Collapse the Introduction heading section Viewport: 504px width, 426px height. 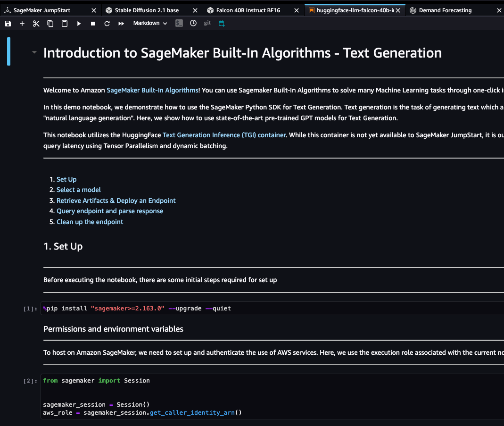34,52
